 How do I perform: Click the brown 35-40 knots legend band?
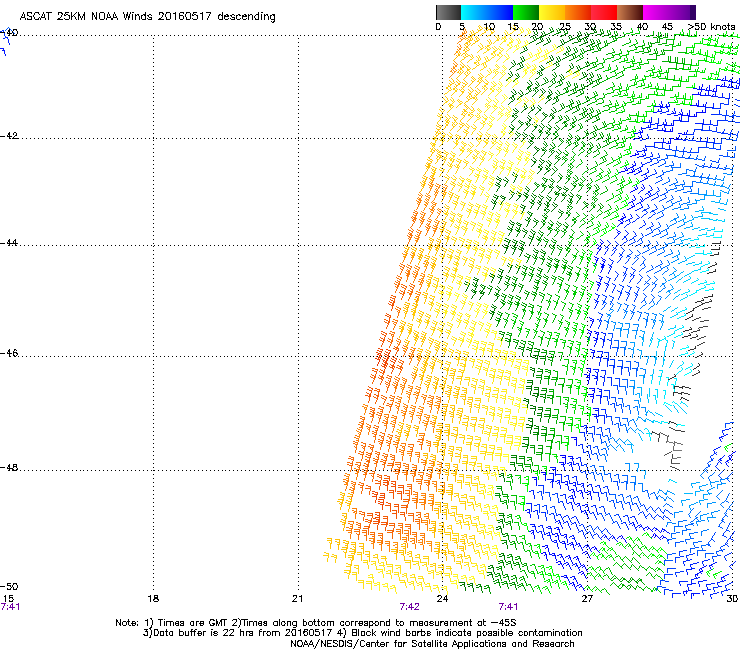point(630,12)
